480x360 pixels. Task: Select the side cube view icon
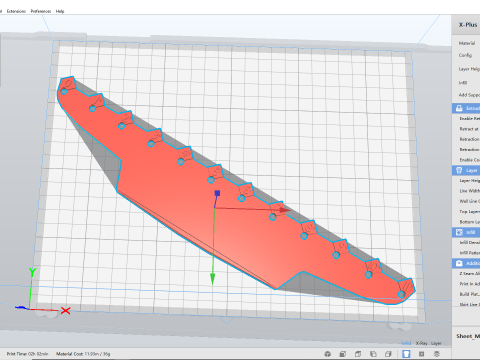[388, 354]
